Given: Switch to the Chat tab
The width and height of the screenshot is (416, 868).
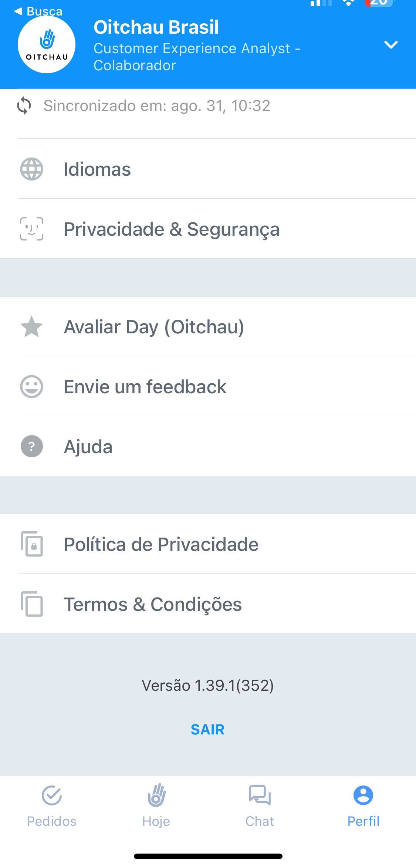Looking at the screenshot, I should pyautogui.click(x=260, y=806).
